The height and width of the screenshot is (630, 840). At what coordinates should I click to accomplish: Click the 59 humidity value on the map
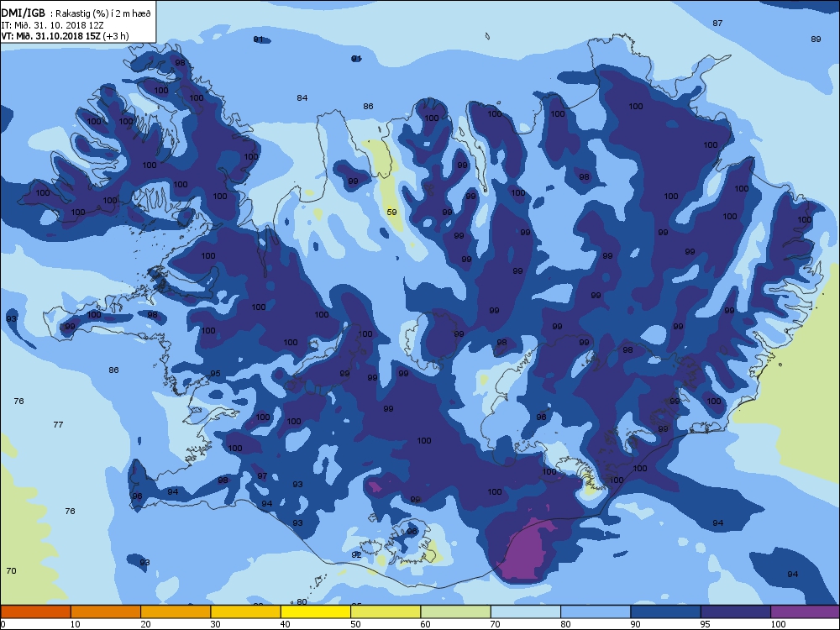392,213
